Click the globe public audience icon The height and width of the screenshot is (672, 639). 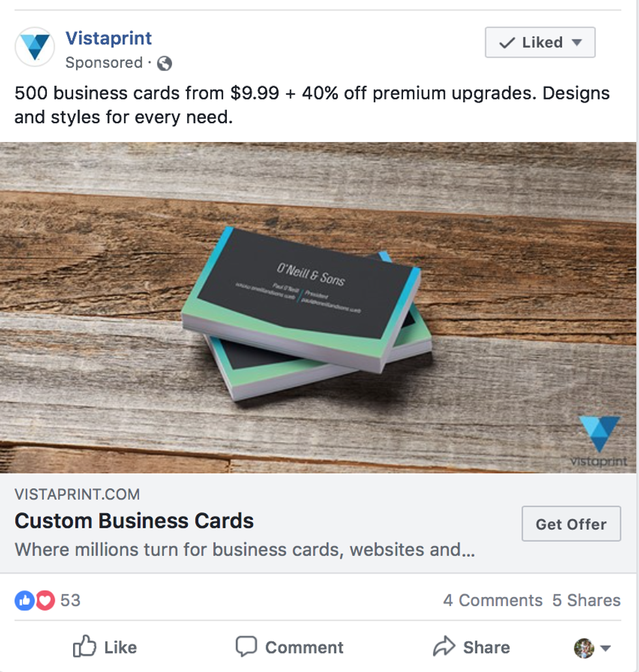tap(164, 63)
